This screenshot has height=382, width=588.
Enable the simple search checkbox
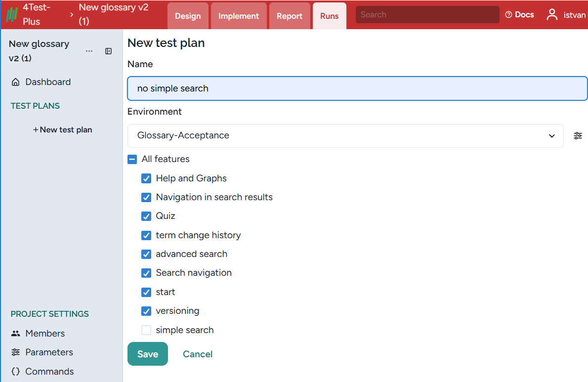(x=146, y=330)
